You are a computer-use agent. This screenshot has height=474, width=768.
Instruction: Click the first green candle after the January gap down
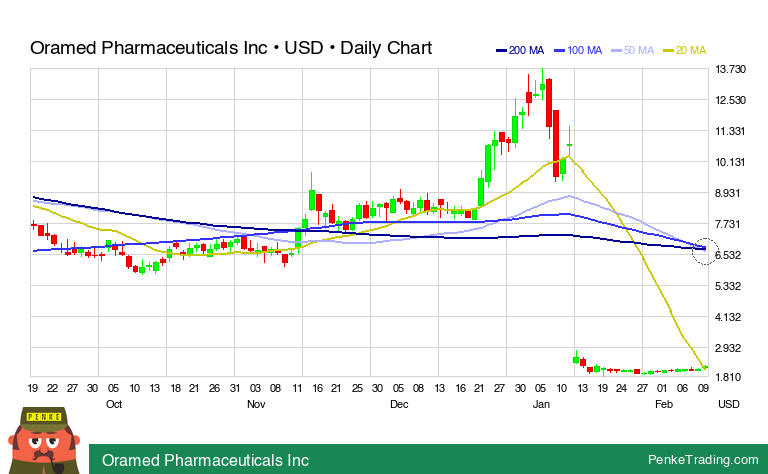576,357
